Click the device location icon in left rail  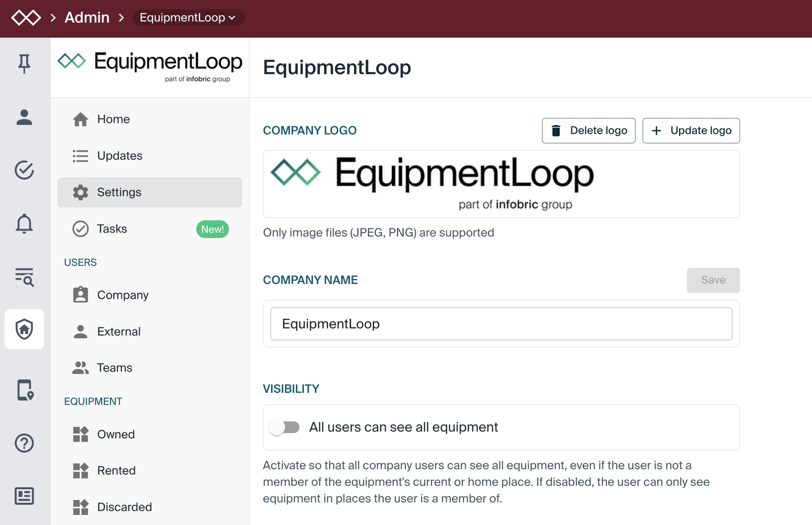25,390
